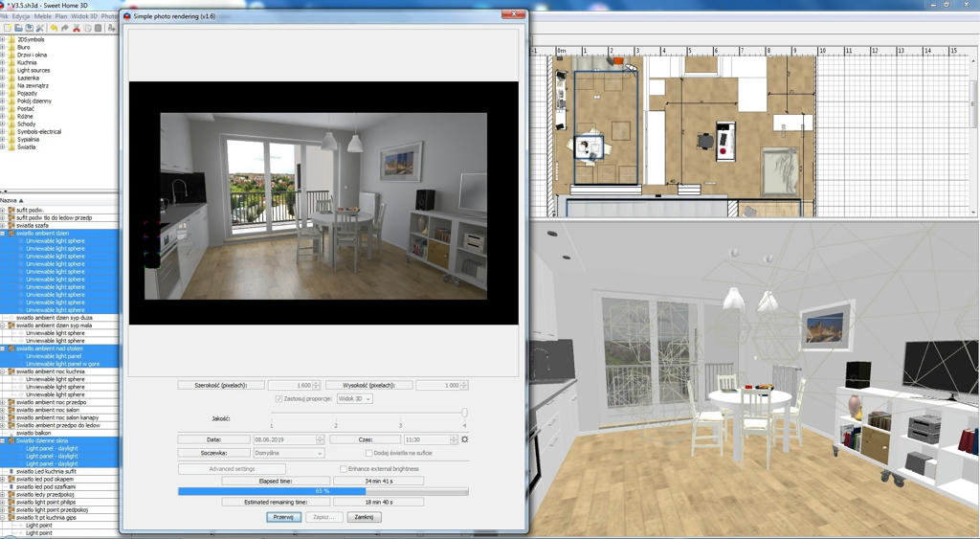The width and height of the screenshot is (980, 539).
Task: Click the folder icon of Kuchnia
Action: (x=11, y=62)
